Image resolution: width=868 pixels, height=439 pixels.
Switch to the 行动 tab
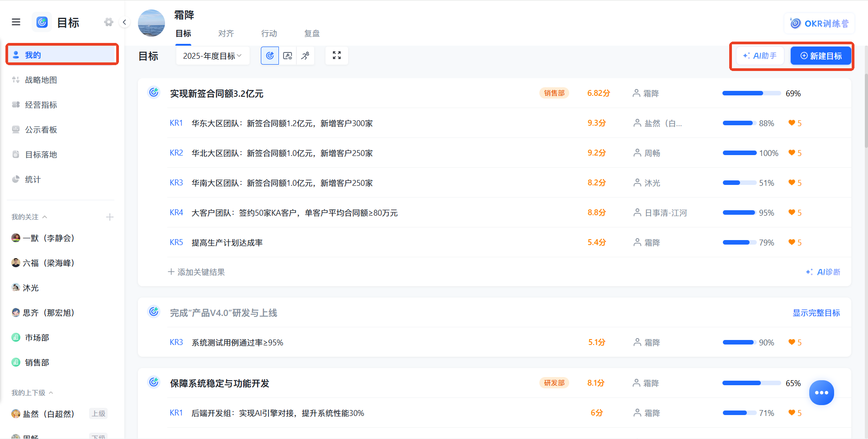click(269, 33)
